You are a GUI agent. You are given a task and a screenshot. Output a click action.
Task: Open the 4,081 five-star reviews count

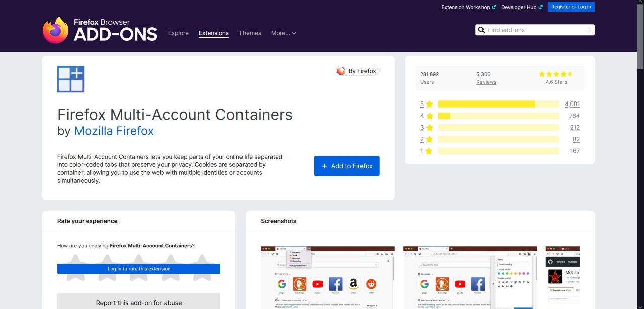click(572, 104)
